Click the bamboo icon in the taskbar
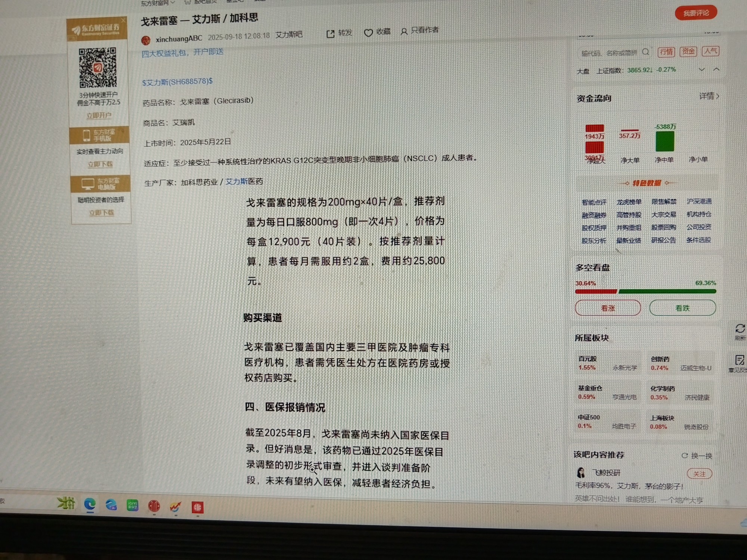Viewport: 747px width, 560px height. click(x=66, y=504)
